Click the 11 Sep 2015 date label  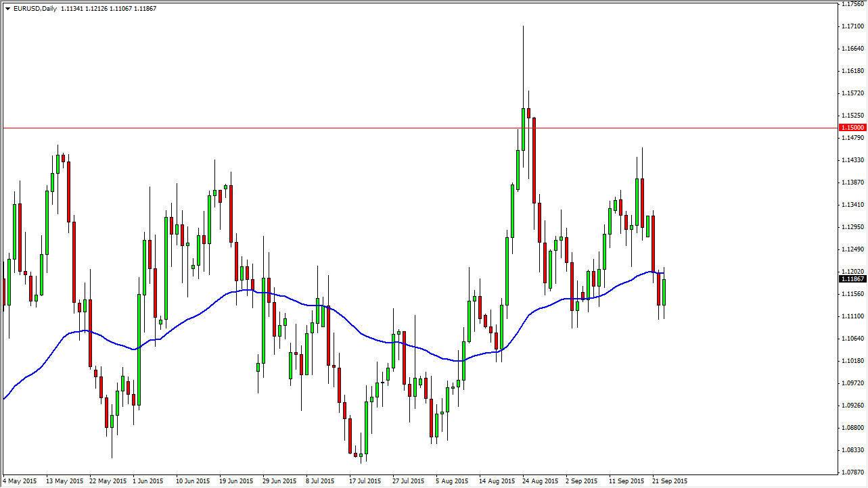click(x=626, y=481)
